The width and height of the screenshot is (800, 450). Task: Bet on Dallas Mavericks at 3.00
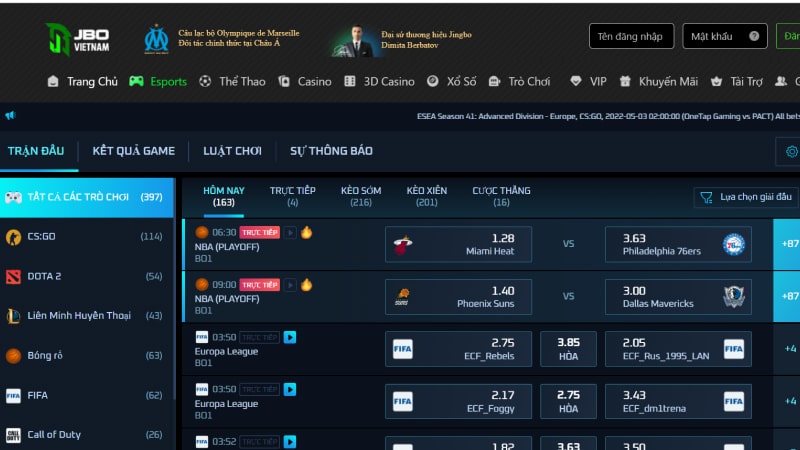[x=678, y=297]
